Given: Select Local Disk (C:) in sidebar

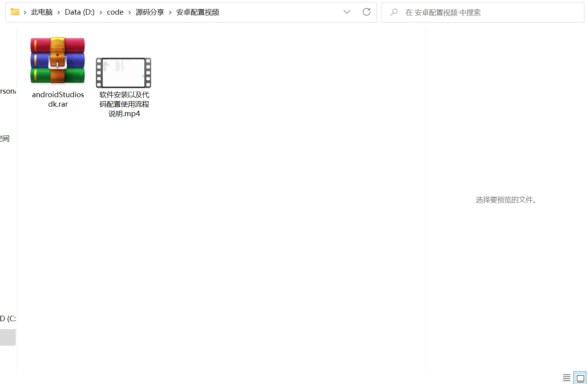Looking at the screenshot, I should [x=7, y=318].
